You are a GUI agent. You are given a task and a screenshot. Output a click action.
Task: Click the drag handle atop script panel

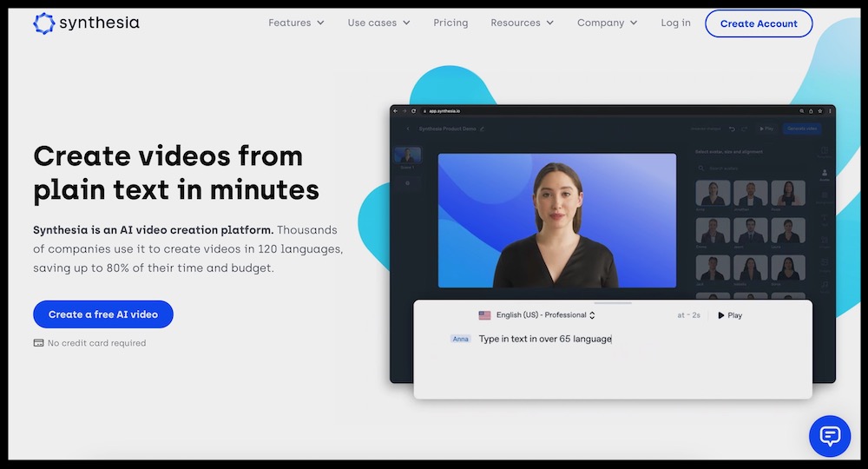(x=613, y=303)
